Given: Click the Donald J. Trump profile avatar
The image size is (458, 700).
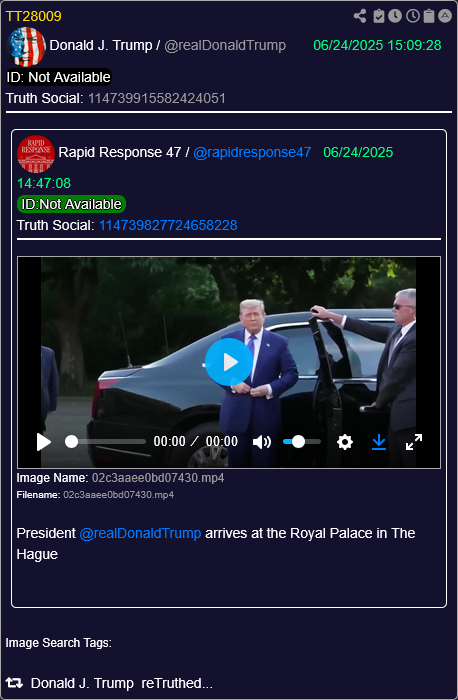Looking at the screenshot, I should pyautogui.click(x=26, y=46).
